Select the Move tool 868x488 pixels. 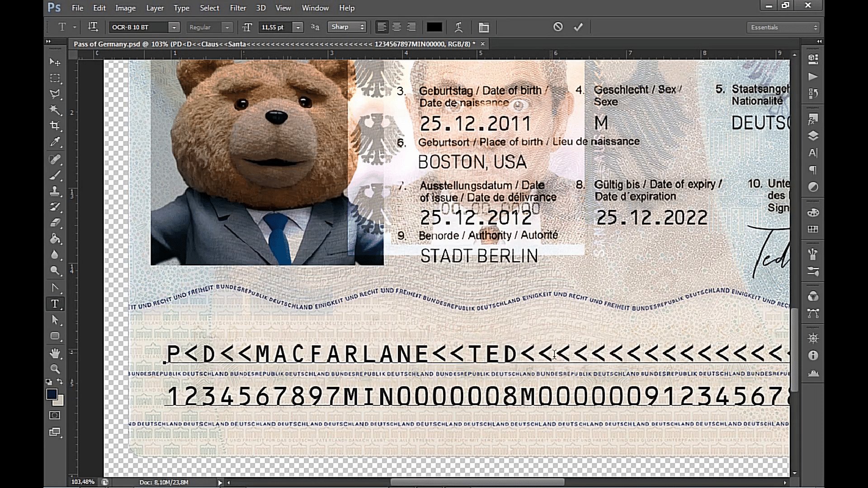[x=55, y=62]
